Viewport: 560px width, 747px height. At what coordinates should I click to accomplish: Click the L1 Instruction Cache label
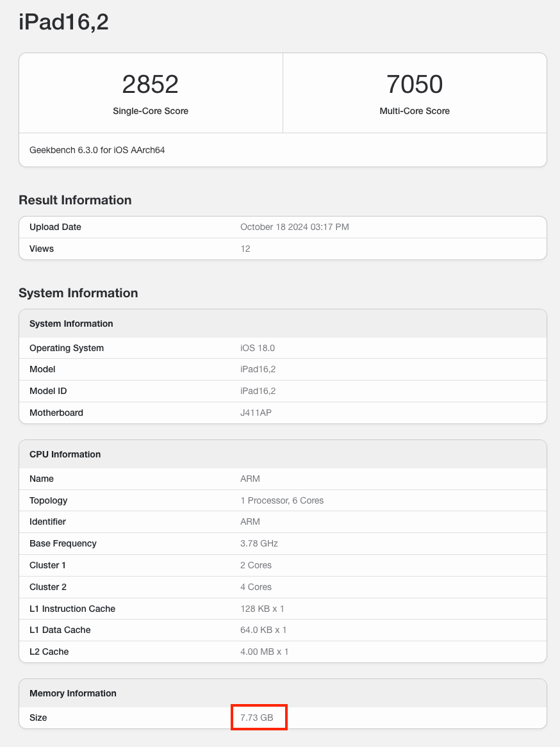pos(72,609)
